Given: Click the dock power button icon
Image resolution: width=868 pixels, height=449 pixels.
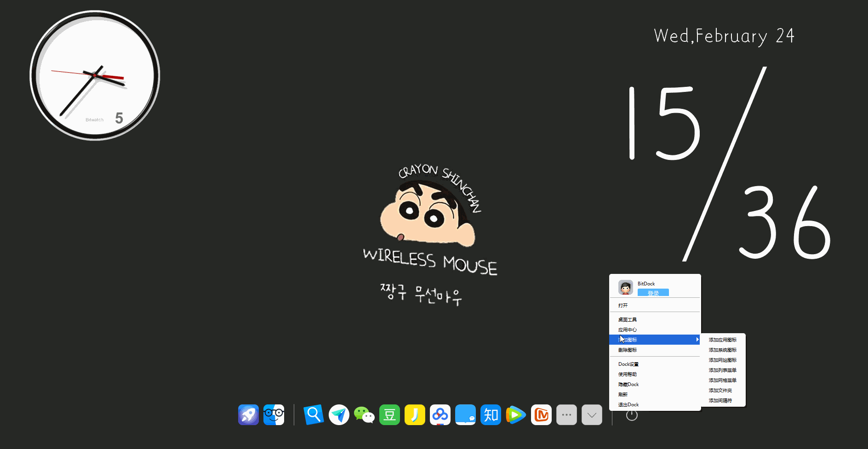Looking at the screenshot, I should (632, 415).
